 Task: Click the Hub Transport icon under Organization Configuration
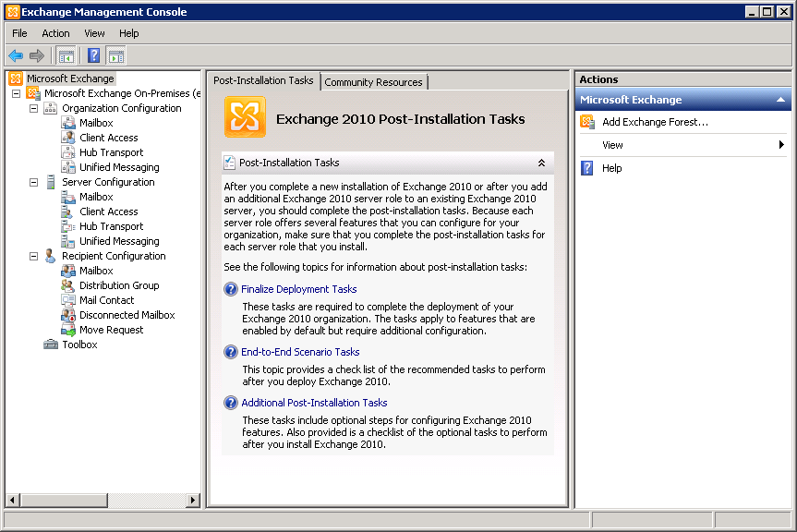click(x=68, y=152)
